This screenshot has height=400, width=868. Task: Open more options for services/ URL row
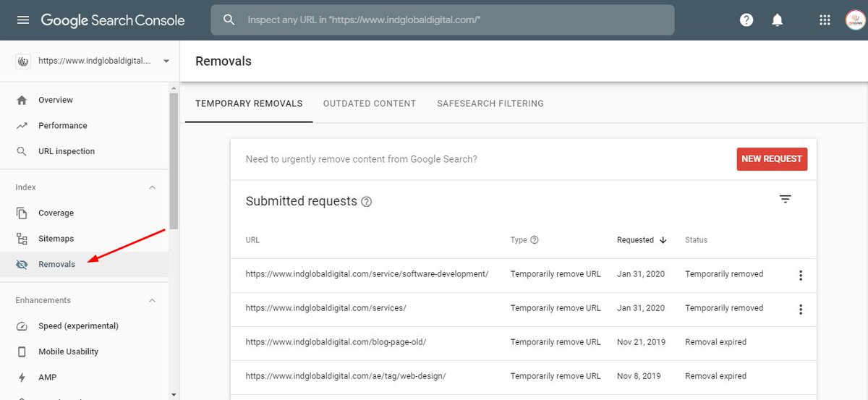[x=800, y=309]
